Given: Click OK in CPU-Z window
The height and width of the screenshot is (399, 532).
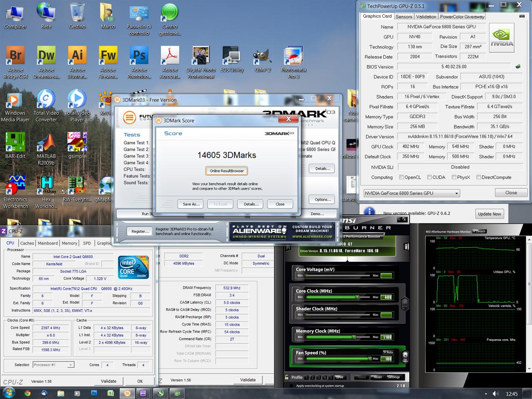Looking at the screenshot, I should tap(140, 381).
